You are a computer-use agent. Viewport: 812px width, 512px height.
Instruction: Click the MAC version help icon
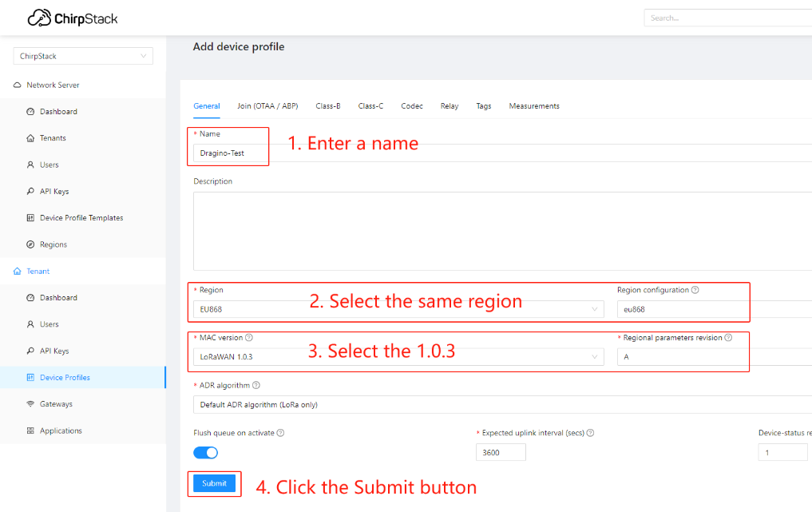tap(249, 337)
